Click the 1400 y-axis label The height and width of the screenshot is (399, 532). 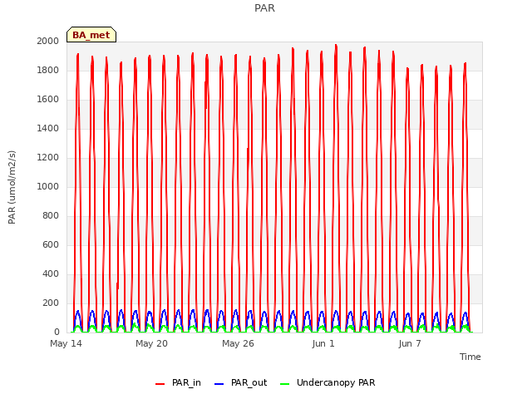(x=48, y=128)
